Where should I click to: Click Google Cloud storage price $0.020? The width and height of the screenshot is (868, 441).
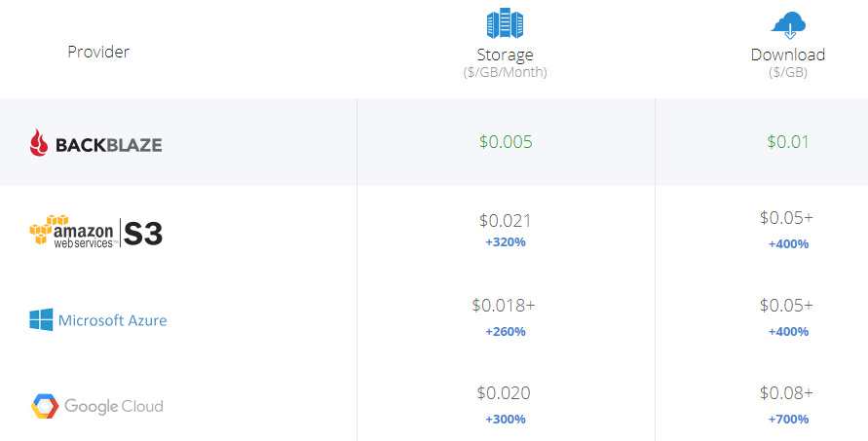504,393
